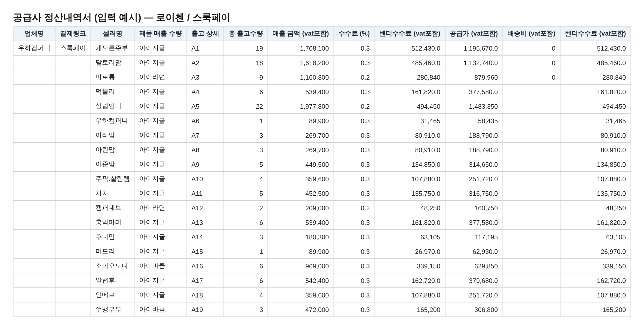Click the A5 출고 상세 cell

point(205,106)
